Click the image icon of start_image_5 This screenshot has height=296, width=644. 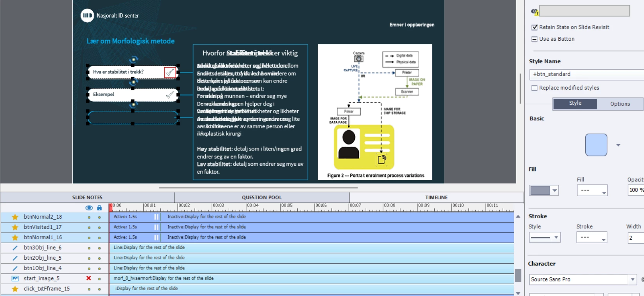point(15,278)
